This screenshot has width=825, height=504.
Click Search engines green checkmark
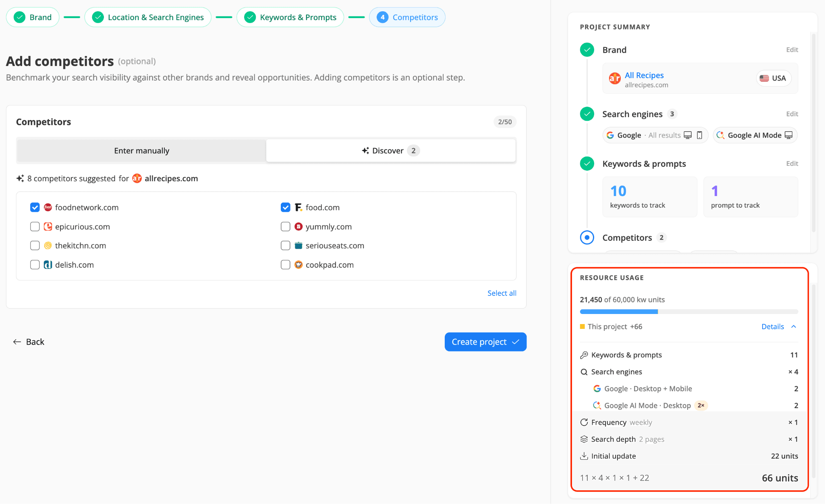click(587, 114)
